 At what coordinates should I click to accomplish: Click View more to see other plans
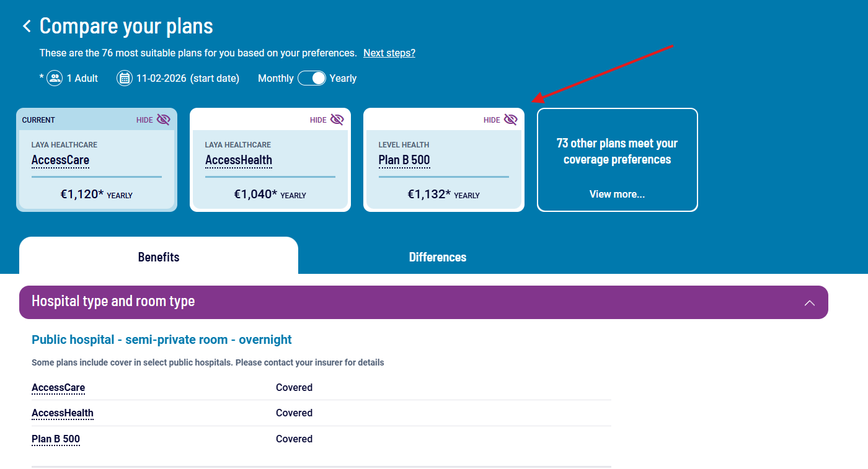pos(617,193)
